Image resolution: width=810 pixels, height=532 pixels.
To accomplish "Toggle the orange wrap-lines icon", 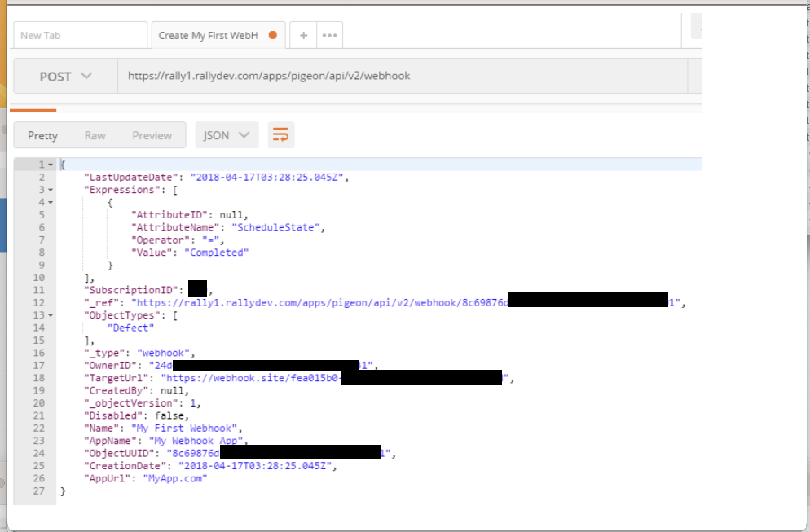I will click(x=281, y=135).
